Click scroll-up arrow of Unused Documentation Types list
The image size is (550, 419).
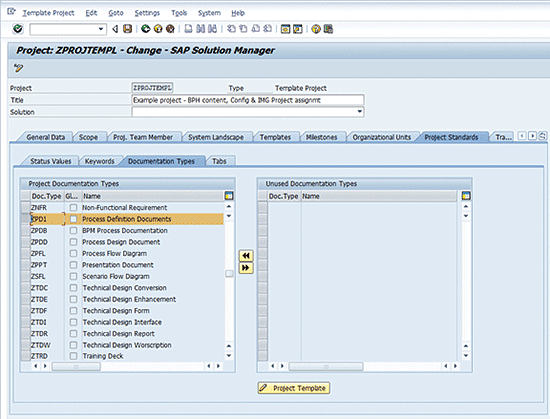(x=466, y=207)
